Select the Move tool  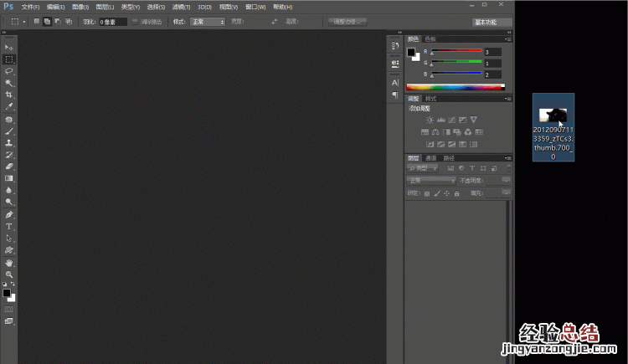pos(9,47)
